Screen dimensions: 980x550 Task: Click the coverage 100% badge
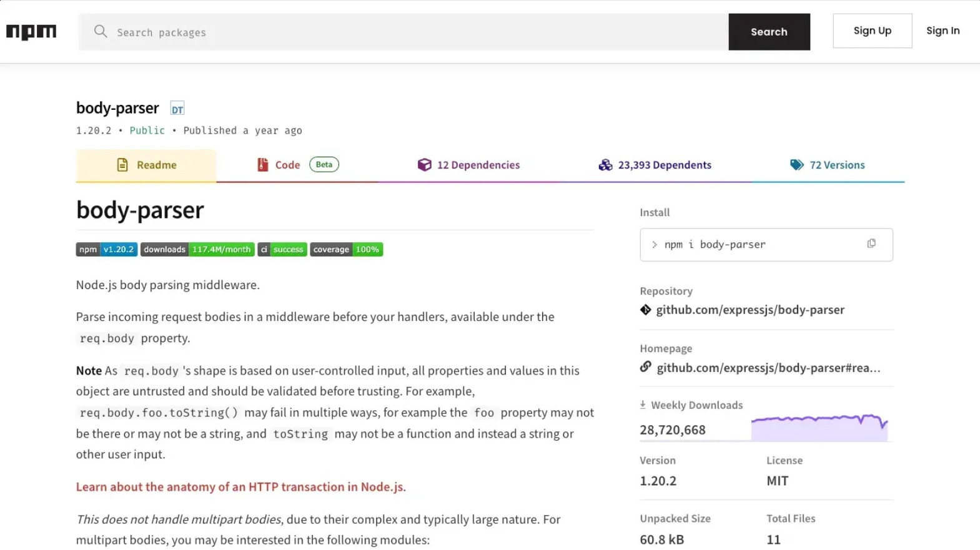tap(347, 250)
